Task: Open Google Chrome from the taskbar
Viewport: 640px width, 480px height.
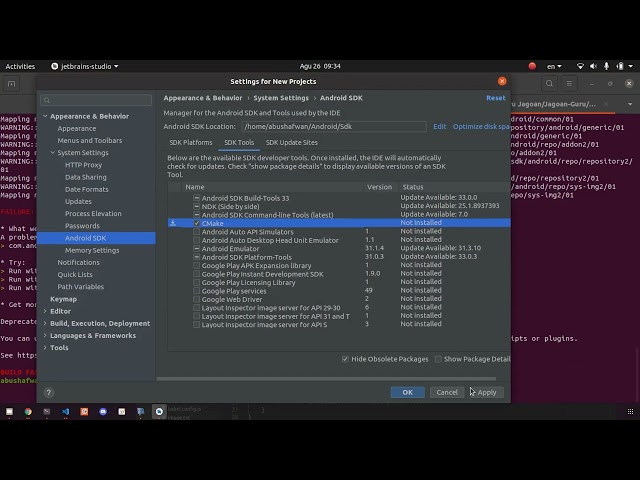Action: [x=28, y=411]
